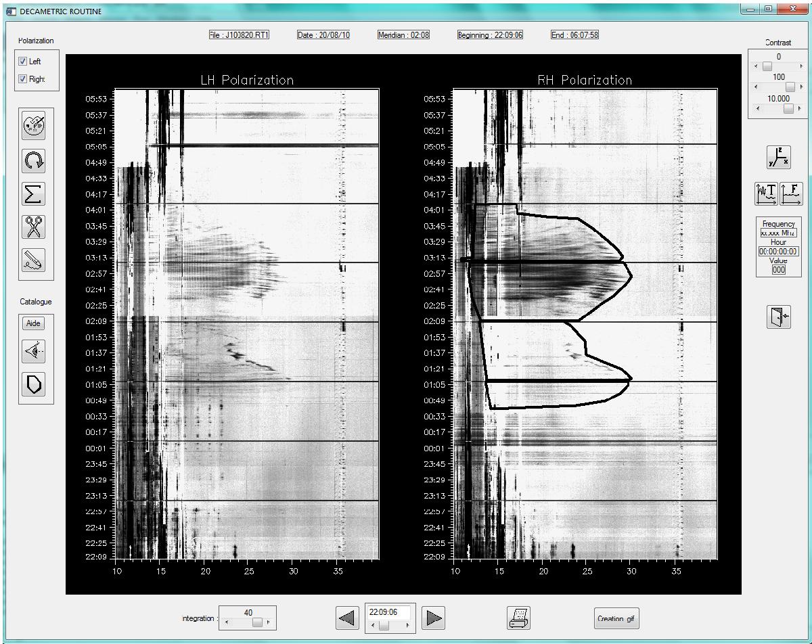The image size is (812, 644).
Task: Select the Sigma summation tool
Action: pos(34,195)
